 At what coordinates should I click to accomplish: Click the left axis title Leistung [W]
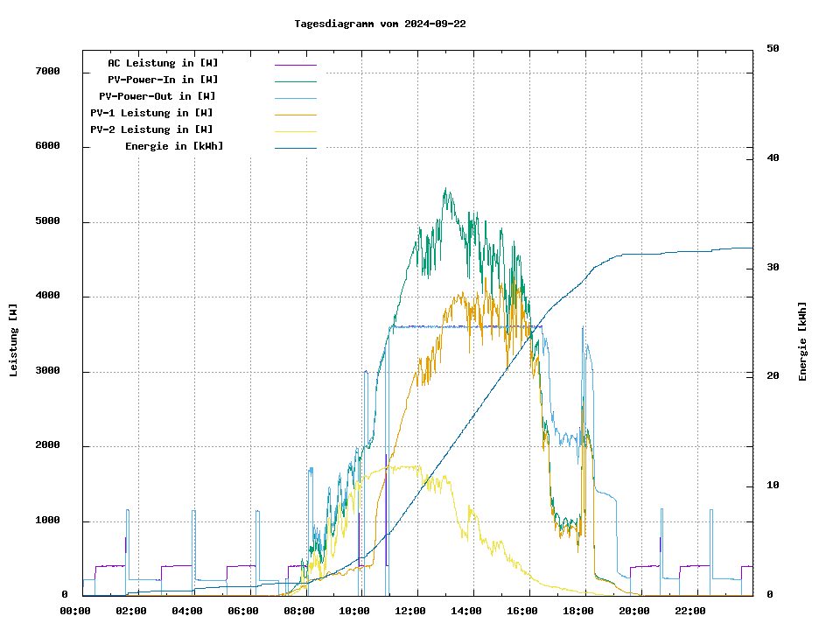pyautogui.click(x=14, y=340)
